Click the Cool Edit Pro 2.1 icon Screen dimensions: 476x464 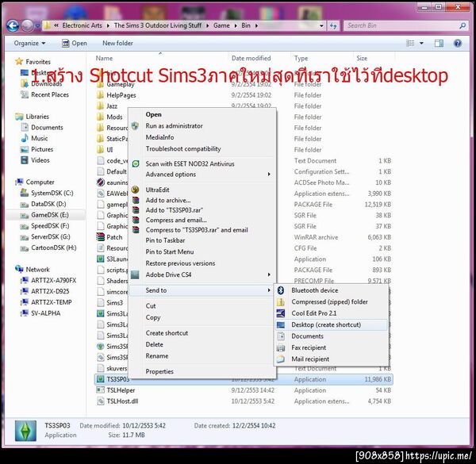[x=281, y=313]
